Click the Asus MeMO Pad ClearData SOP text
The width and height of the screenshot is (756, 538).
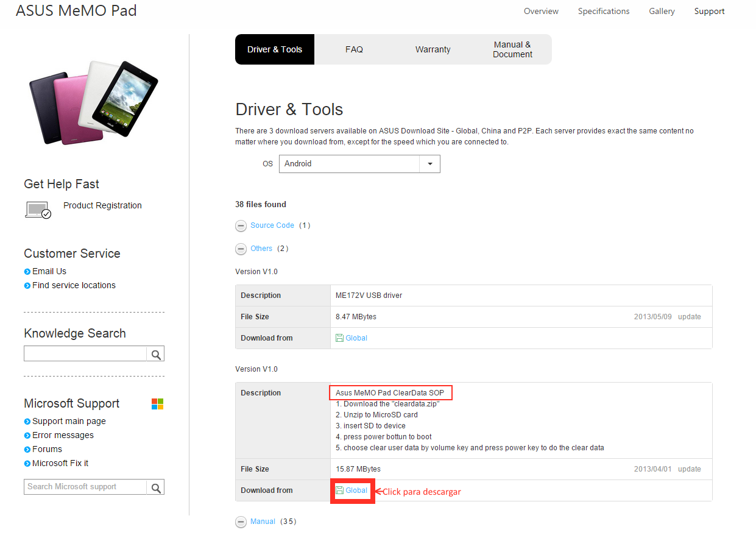coord(390,393)
